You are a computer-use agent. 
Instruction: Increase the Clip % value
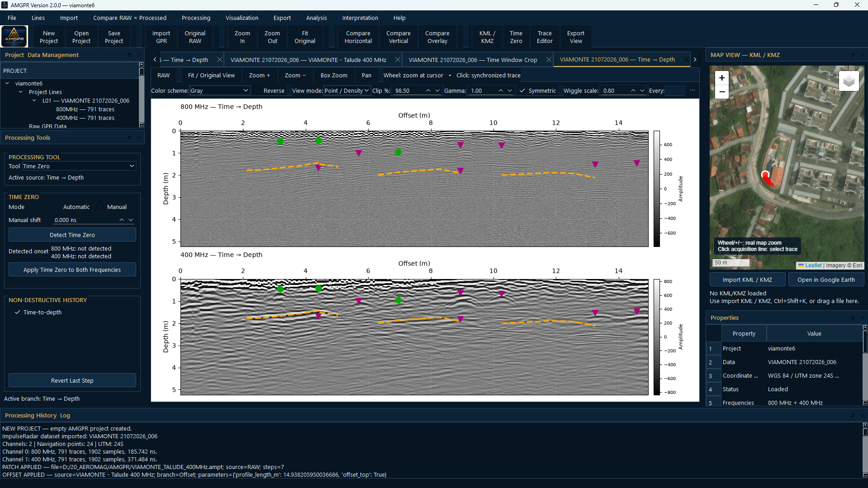click(428, 90)
